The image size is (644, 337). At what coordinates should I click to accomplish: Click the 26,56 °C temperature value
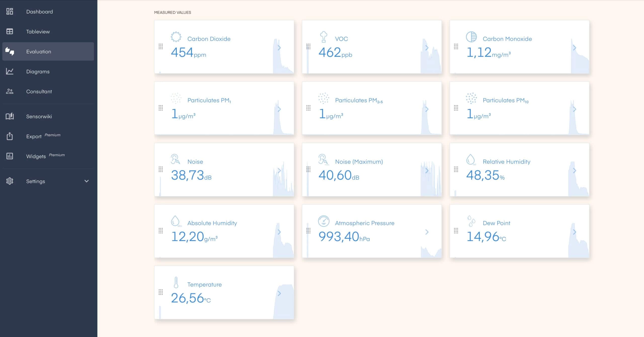(x=191, y=298)
